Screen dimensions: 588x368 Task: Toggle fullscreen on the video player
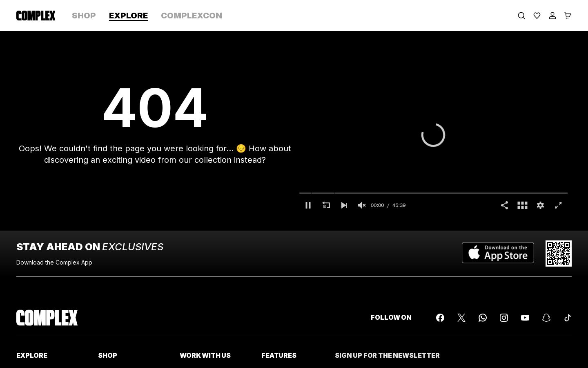coord(559,205)
